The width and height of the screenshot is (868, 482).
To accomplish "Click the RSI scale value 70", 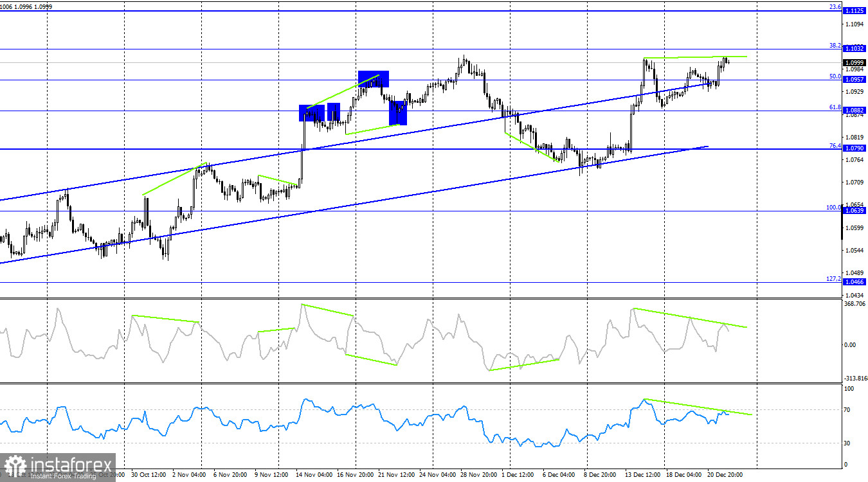I will 848,409.
